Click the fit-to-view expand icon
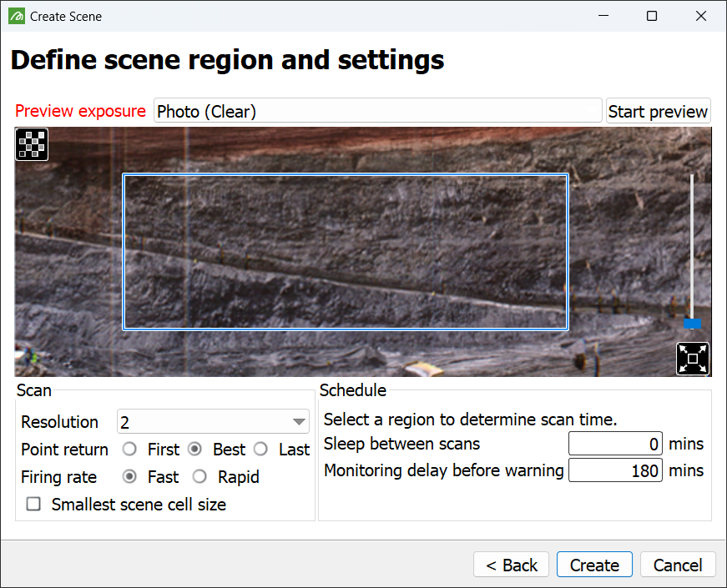This screenshot has height=588, width=727. [692, 358]
